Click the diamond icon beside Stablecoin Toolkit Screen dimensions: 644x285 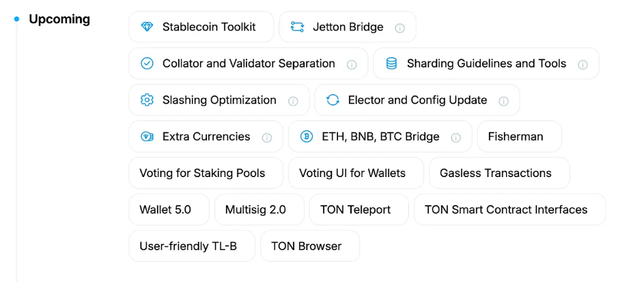147,27
